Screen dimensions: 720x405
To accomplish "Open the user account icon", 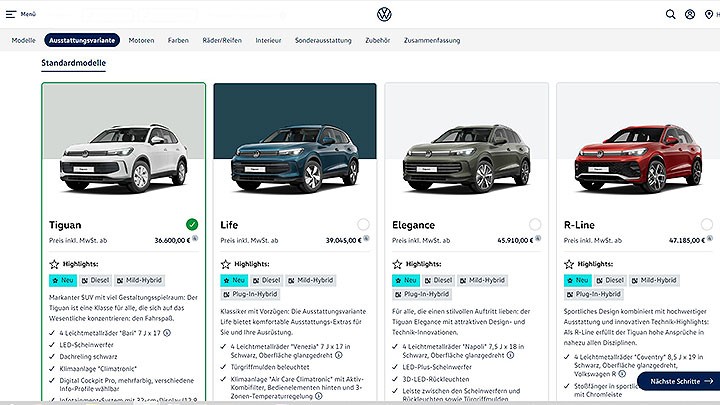I will [690, 14].
